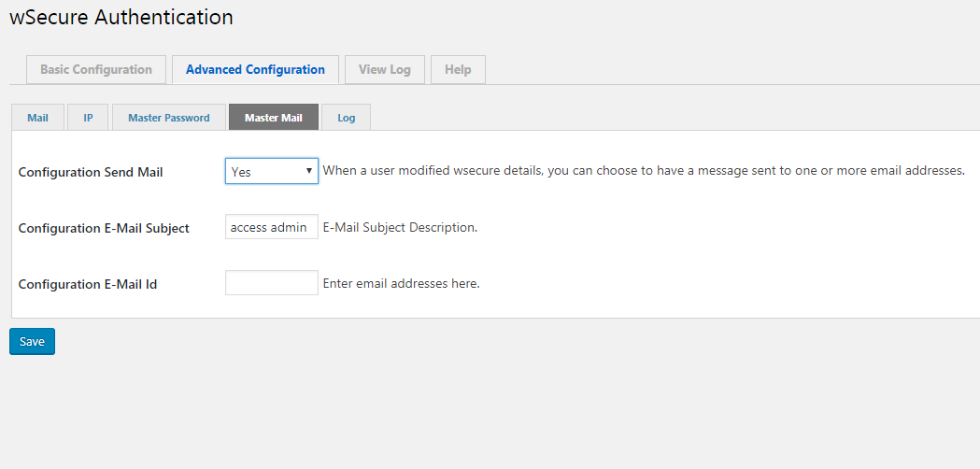Focus the Configuration E-Mail Id field
The width and height of the screenshot is (980, 469).
click(271, 283)
